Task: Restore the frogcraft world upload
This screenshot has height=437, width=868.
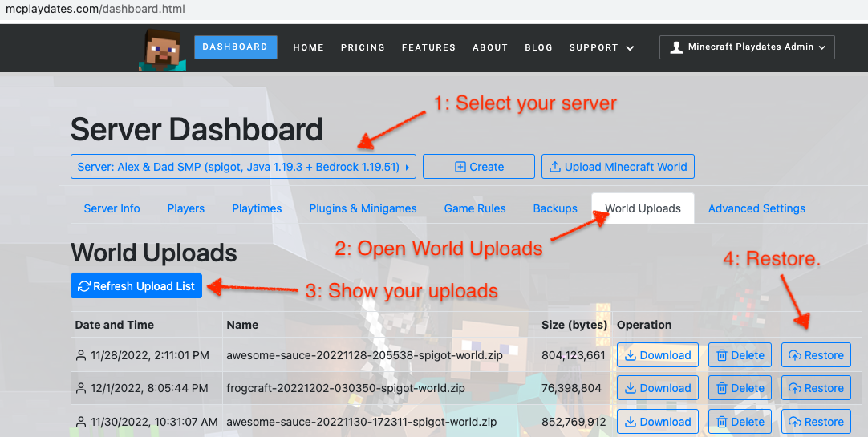Action: click(816, 388)
